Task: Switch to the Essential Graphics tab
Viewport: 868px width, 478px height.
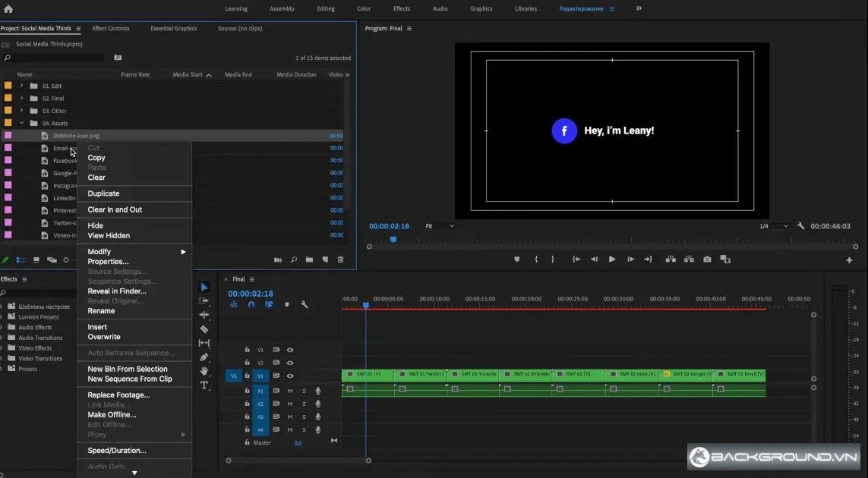Action: pos(173,28)
